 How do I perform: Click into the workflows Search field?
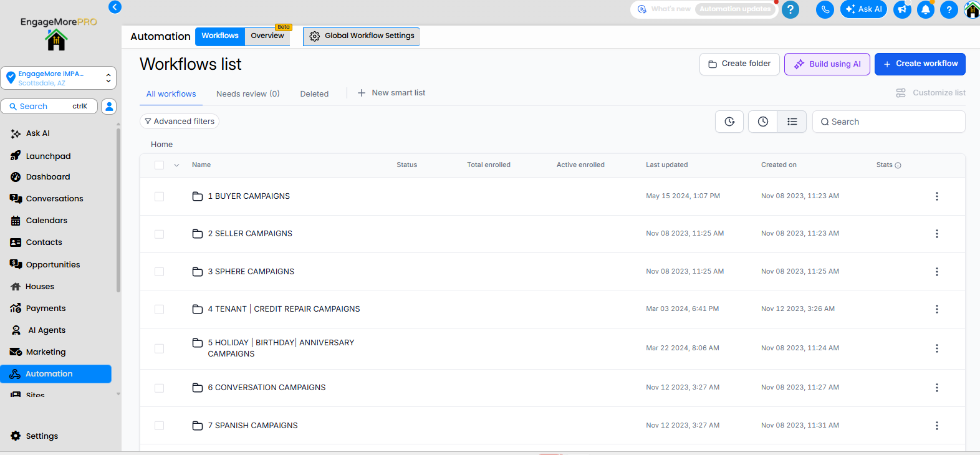coord(889,122)
